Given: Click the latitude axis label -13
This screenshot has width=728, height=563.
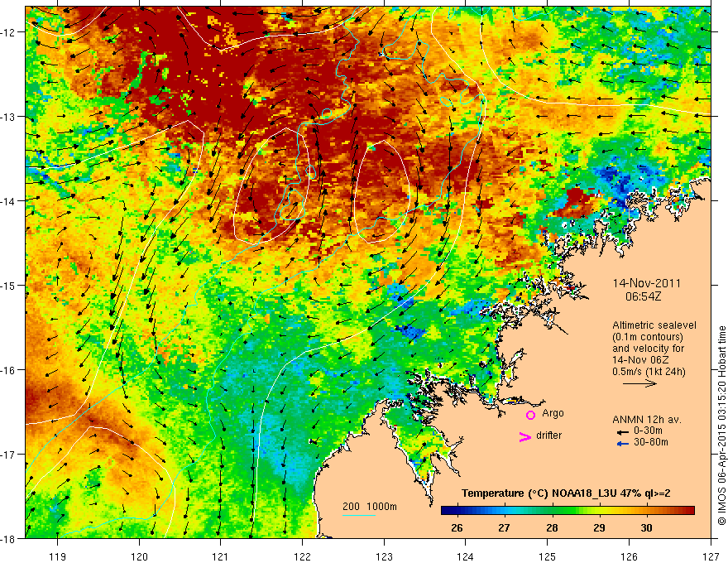Looking at the screenshot, I should [9, 117].
